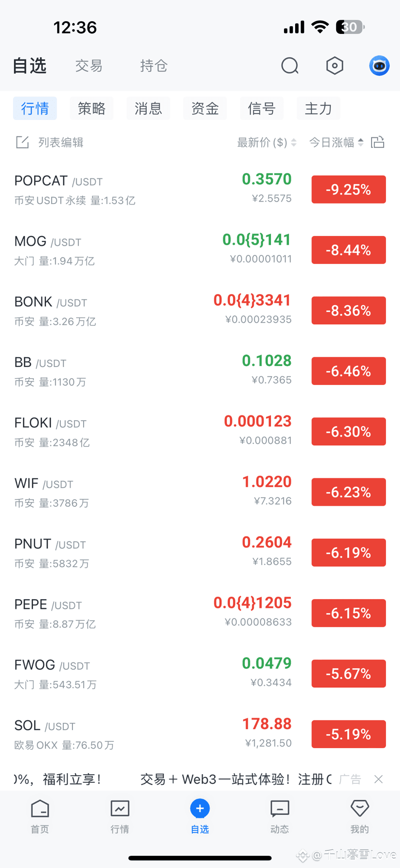Sort by 今日涨幅 column arrows

360,142
